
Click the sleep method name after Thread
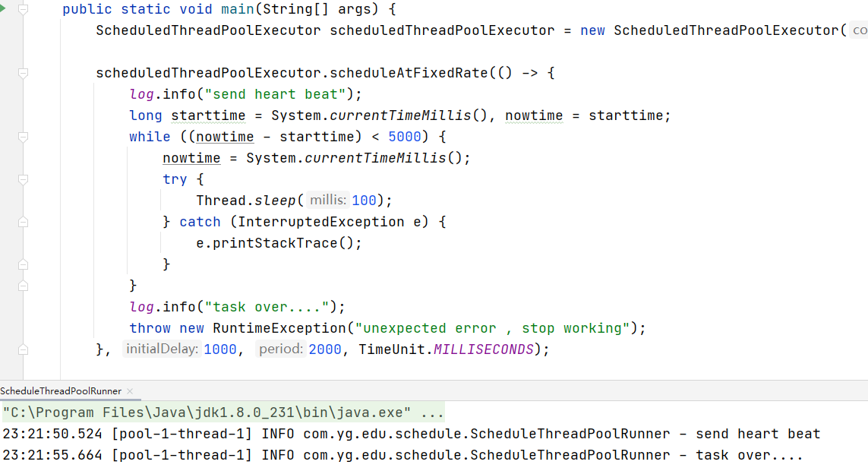[275, 201]
